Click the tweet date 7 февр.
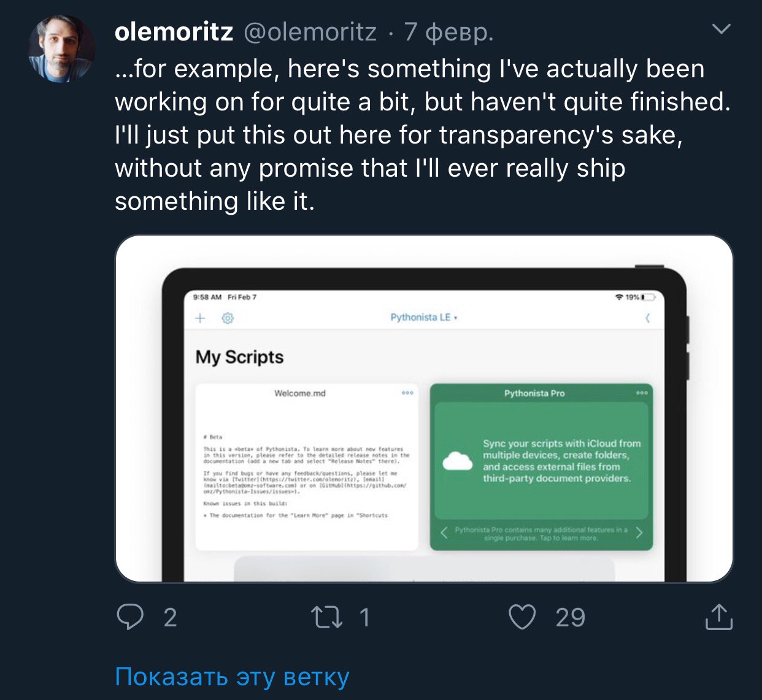Screen dimensions: 762x700 tap(449, 32)
